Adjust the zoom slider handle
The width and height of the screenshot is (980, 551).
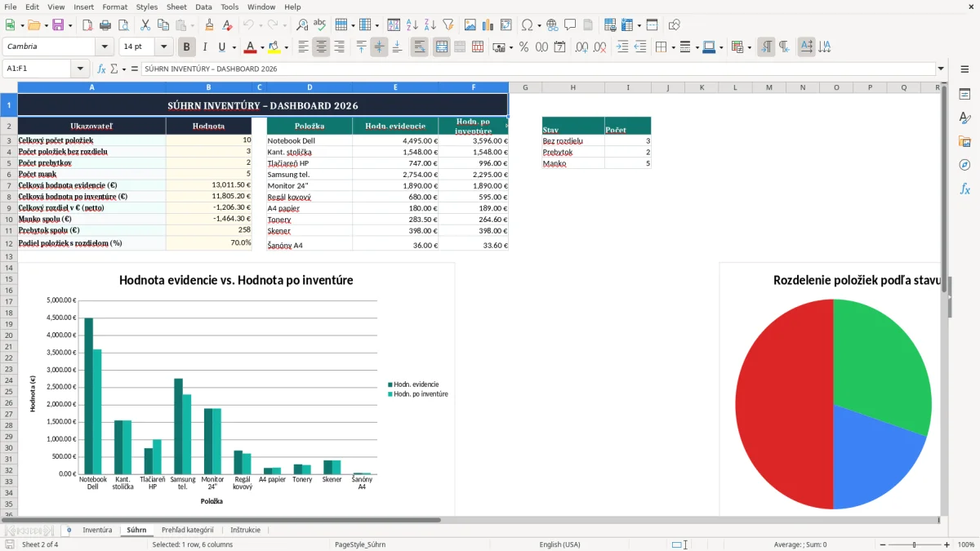point(915,544)
